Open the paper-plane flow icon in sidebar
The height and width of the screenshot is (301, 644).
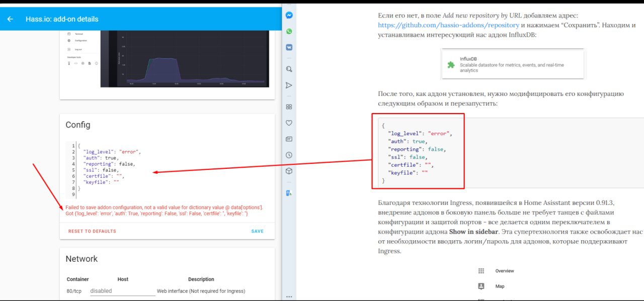coord(289,85)
